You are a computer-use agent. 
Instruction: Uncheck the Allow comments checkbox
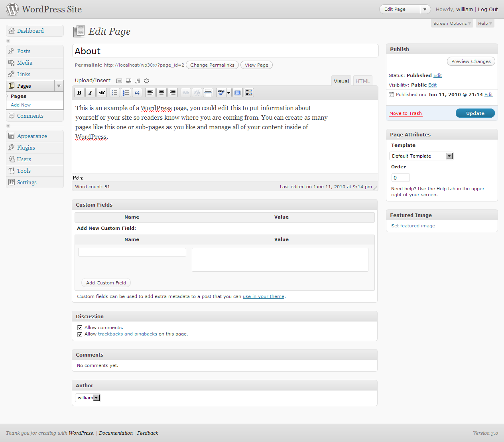[80, 328]
